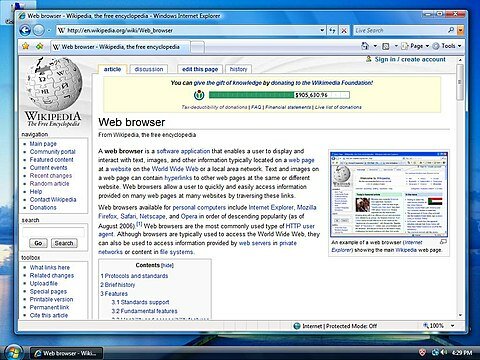Open a new blank browser tab
The width and height of the screenshot is (480, 360).
[x=197, y=47]
